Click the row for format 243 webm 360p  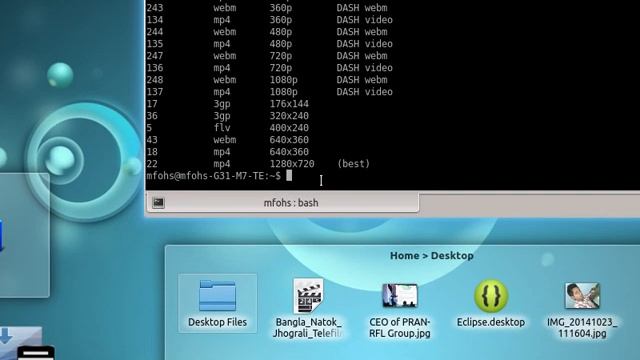267,8
